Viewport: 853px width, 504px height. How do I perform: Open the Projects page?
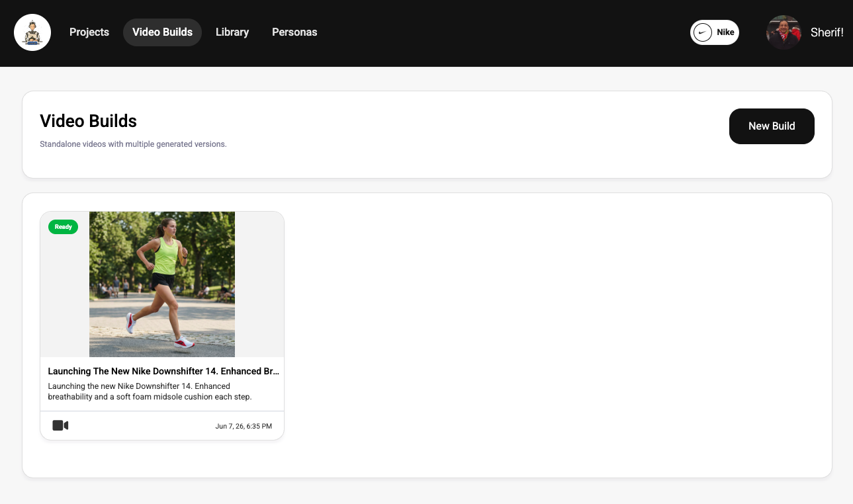coord(89,32)
